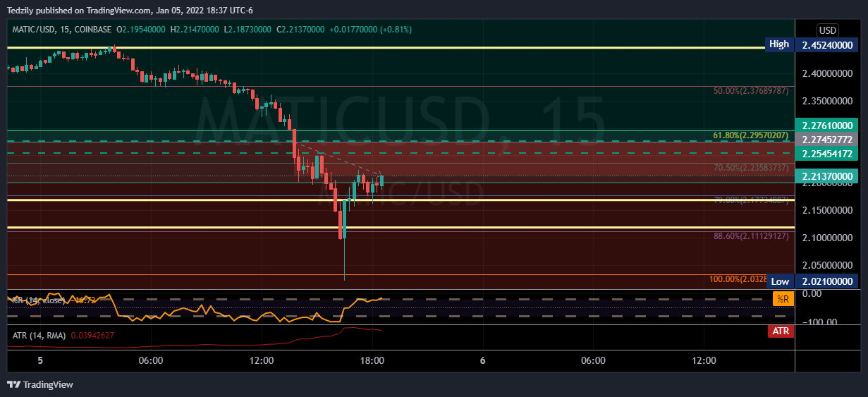Click the %R (14, close) indicator legend
868x397 pixels.
(39, 300)
